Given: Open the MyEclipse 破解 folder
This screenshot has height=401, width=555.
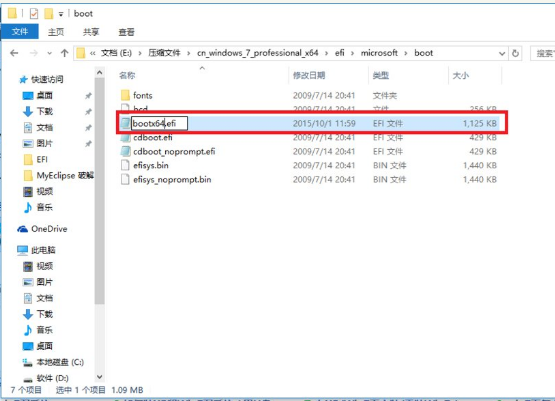Looking at the screenshot, I should click(65, 176).
